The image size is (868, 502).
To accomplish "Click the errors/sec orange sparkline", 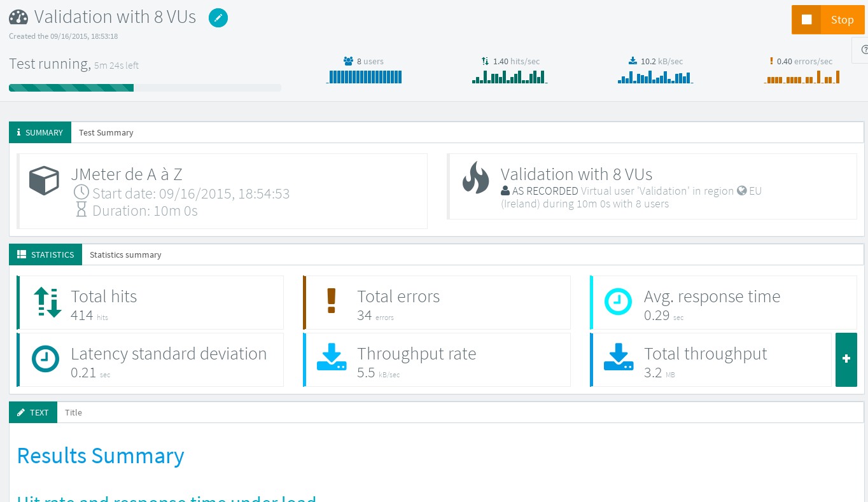I will coord(802,77).
